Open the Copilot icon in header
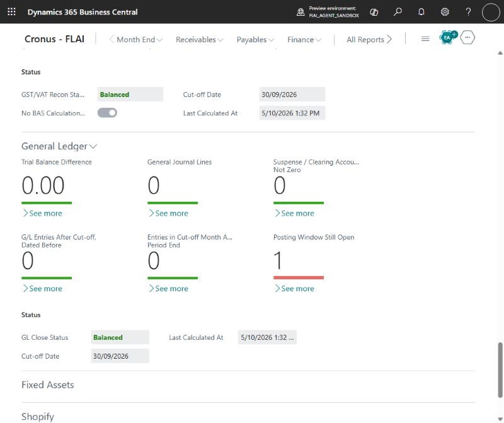Screen dimensions: 504x423 [x=374, y=12]
